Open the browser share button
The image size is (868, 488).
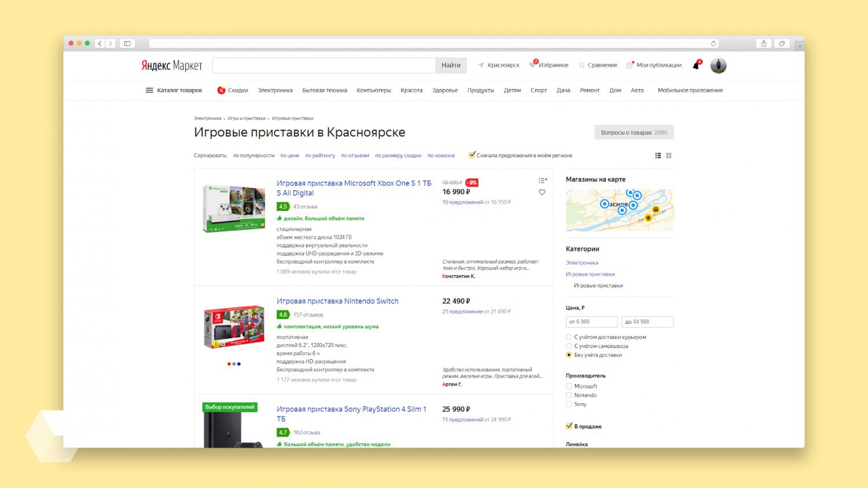pyautogui.click(x=764, y=43)
